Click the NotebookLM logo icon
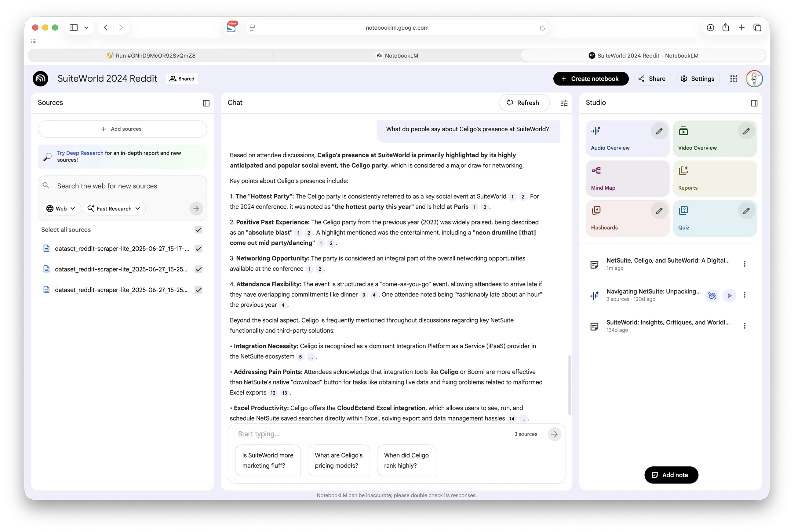Viewport: 794px width, 532px height. [x=40, y=79]
